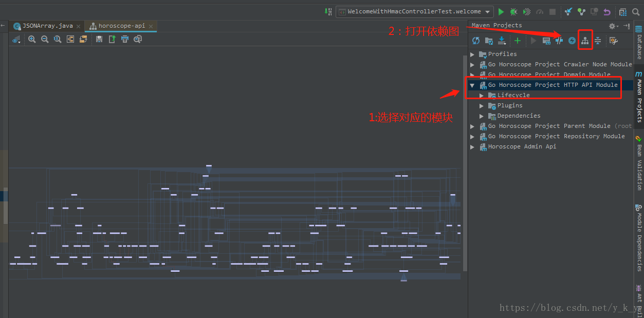Show Maven dependencies diagram
The image size is (644, 318).
pyautogui.click(x=585, y=41)
